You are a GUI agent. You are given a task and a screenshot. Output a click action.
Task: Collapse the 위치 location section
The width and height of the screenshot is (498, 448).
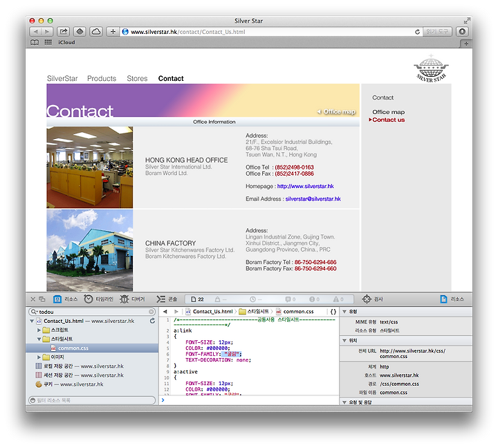coord(344,340)
